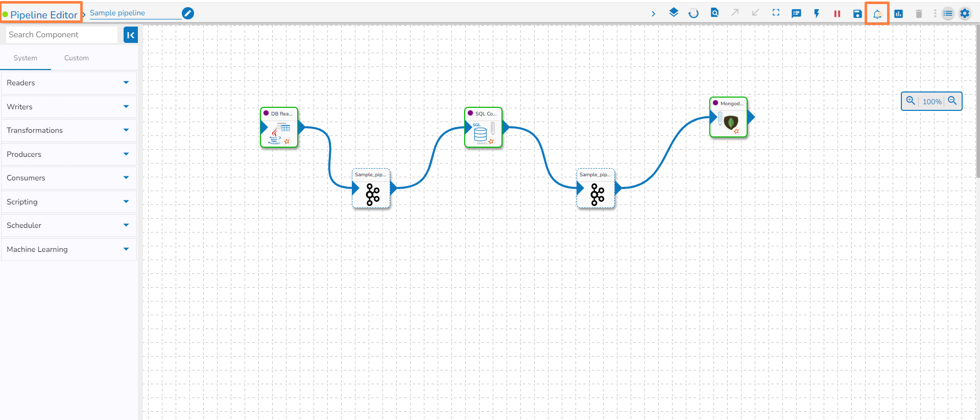Open the pipeline settings gear icon
The image size is (980, 420).
pos(965,14)
